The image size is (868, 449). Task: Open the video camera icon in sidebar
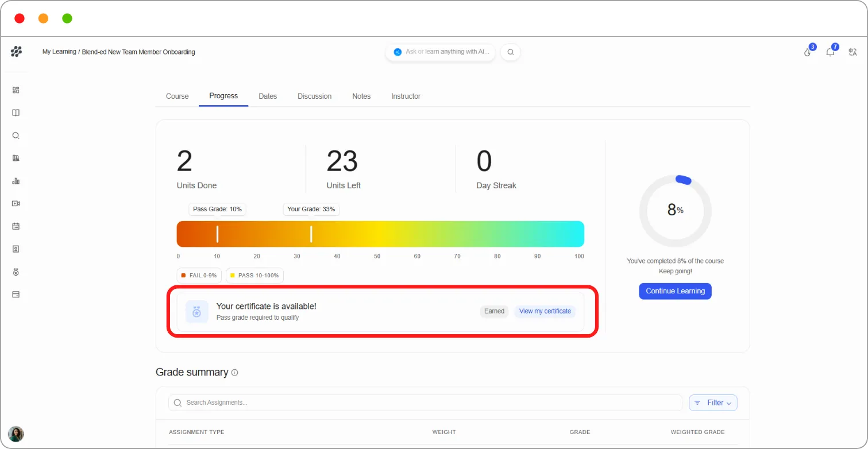(x=16, y=204)
